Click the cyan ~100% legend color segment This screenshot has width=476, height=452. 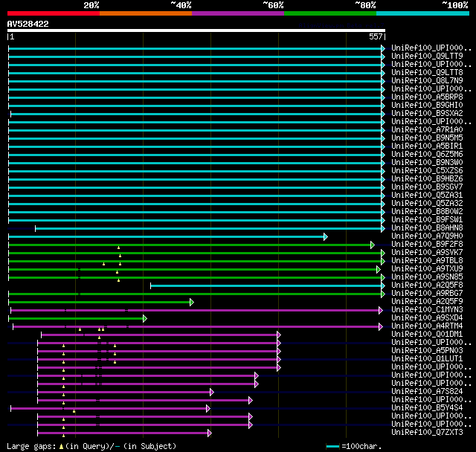point(423,13)
